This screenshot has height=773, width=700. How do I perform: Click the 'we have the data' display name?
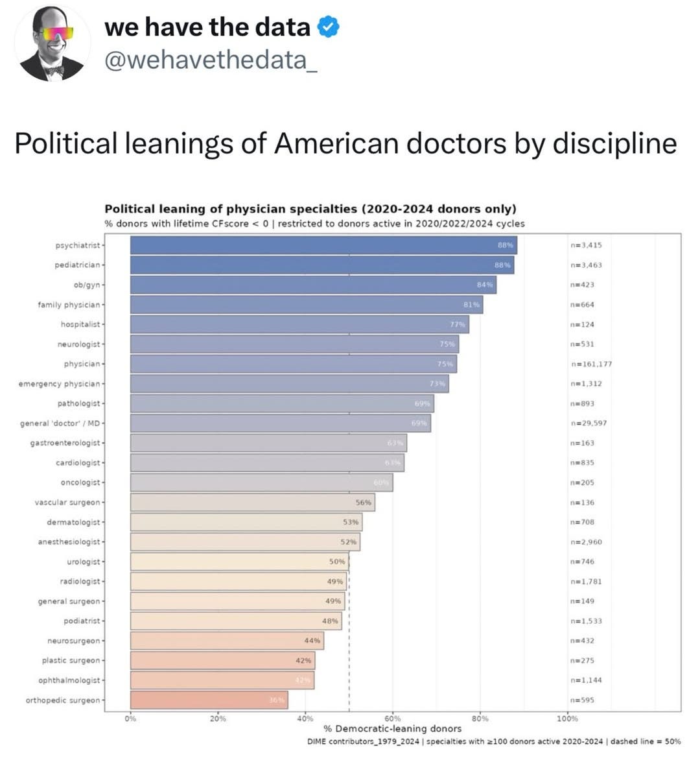point(207,27)
